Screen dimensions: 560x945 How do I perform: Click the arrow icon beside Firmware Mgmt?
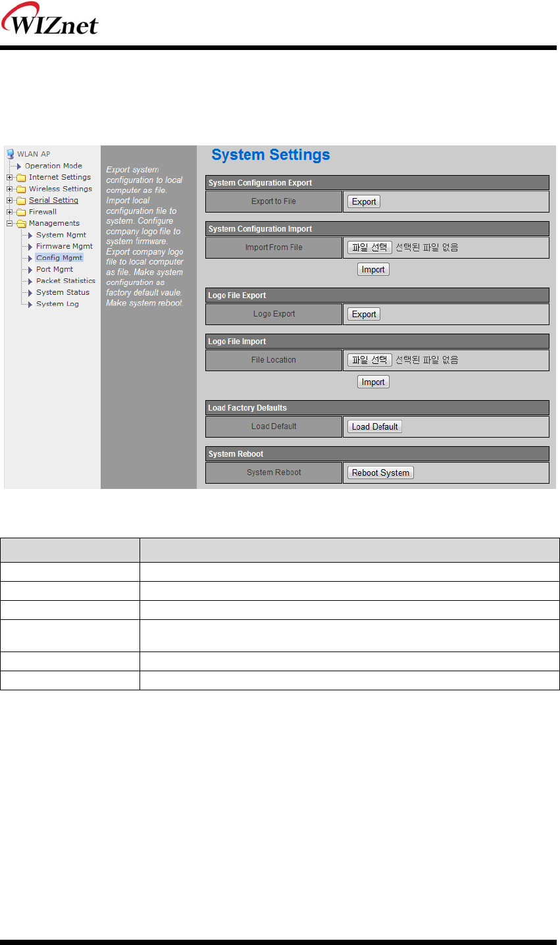pyautogui.click(x=30, y=246)
